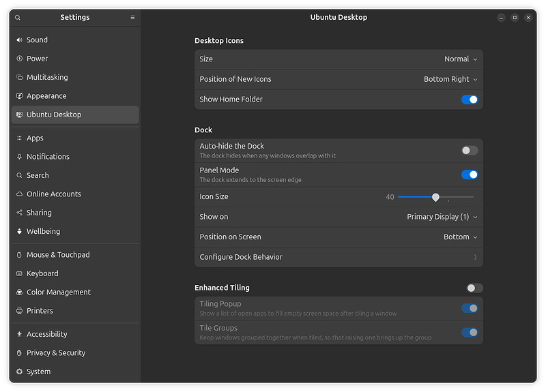Click the Sharing icon in sidebar

point(20,213)
